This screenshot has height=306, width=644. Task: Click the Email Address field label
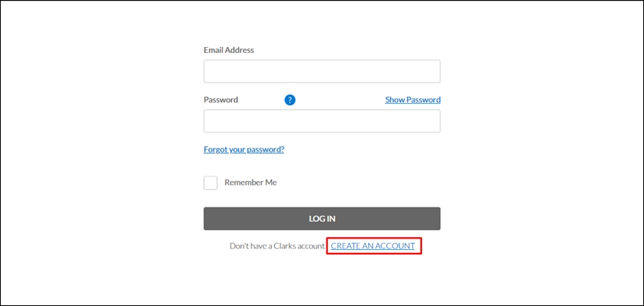click(229, 50)
